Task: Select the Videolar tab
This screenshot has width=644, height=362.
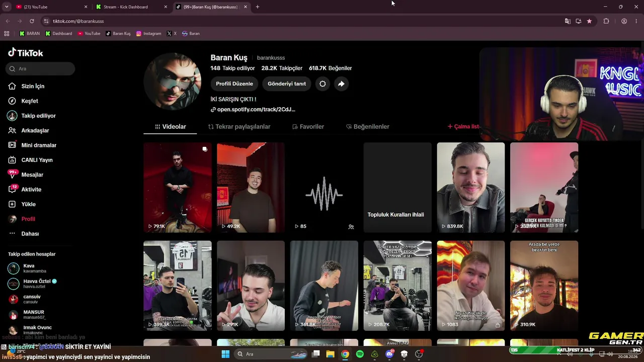Action: coord(171,127)
